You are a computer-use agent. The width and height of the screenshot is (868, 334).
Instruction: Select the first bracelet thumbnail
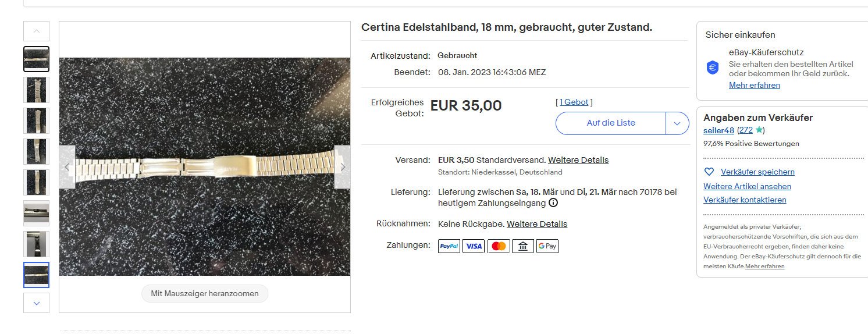pos(36,59)
